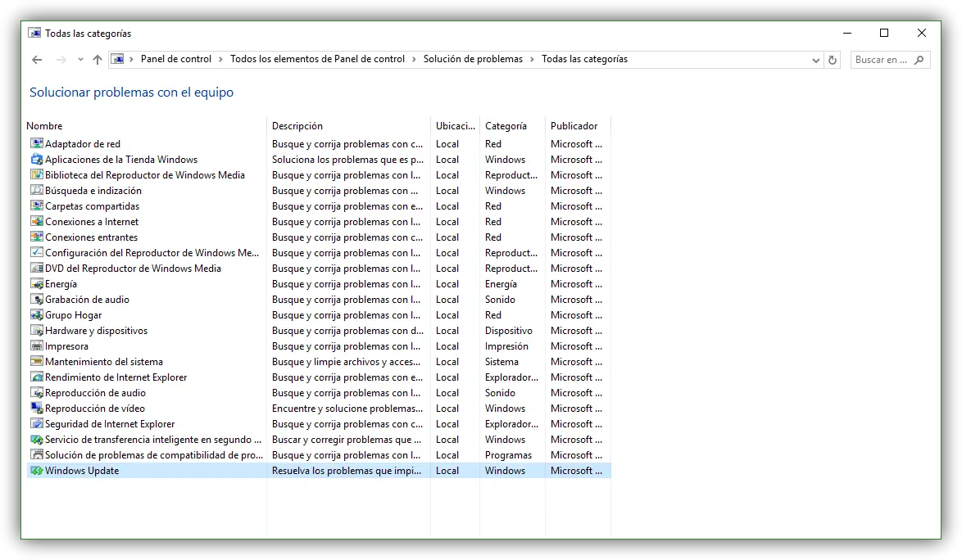Expand chevron after Panel de control breadcrumb
Screen dimensions: 962x560
(221, 60)
